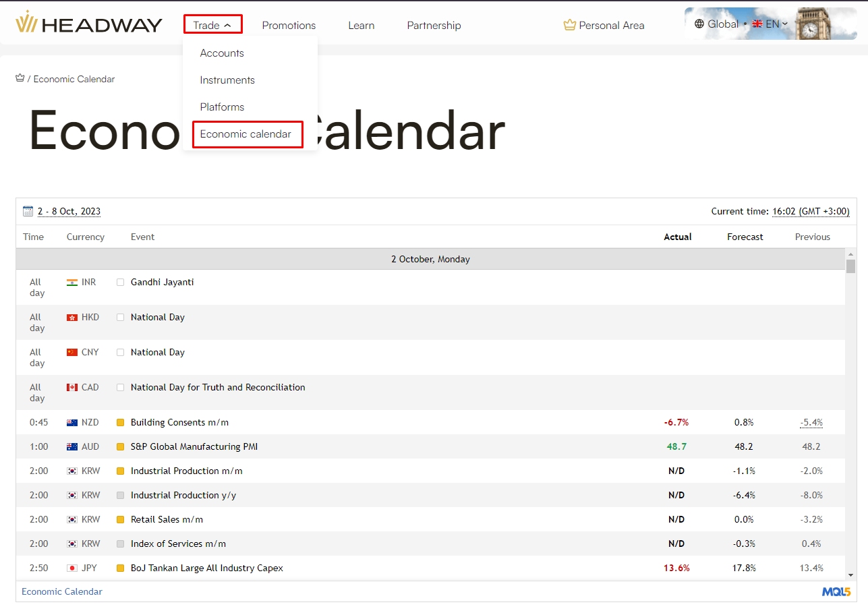Screen dimensions: 868x615
Task: Click S&P Global Manufacturing PMI event row
Action: coord(194,446)
